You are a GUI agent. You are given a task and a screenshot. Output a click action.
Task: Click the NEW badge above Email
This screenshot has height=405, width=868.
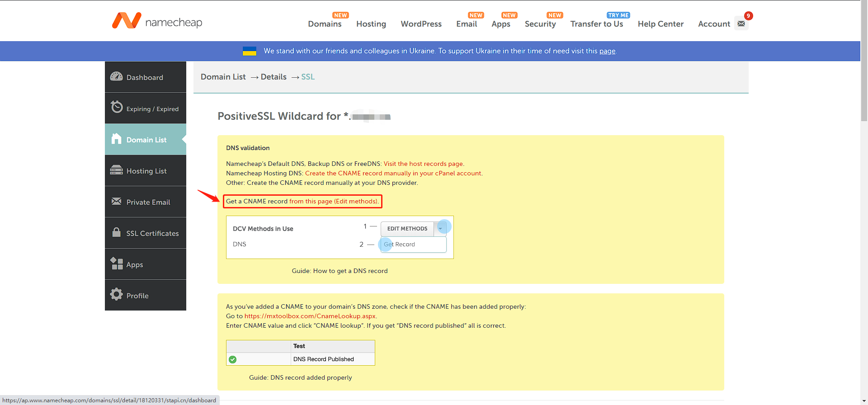pos(476,15)
